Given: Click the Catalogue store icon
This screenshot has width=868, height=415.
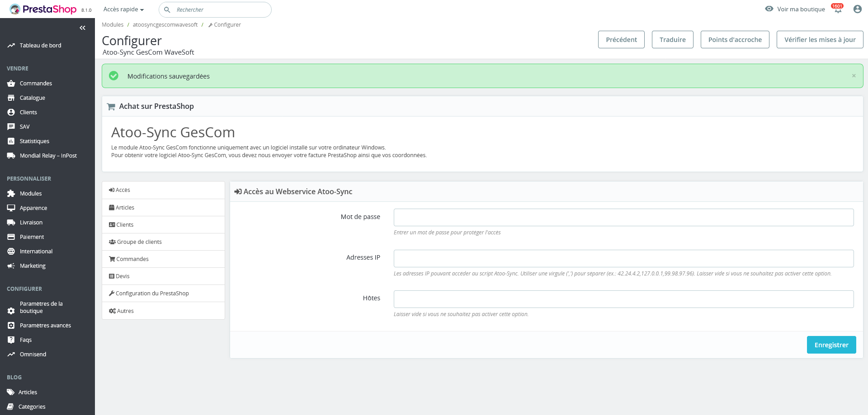Looking at the screenshot, I should [11, 98].
